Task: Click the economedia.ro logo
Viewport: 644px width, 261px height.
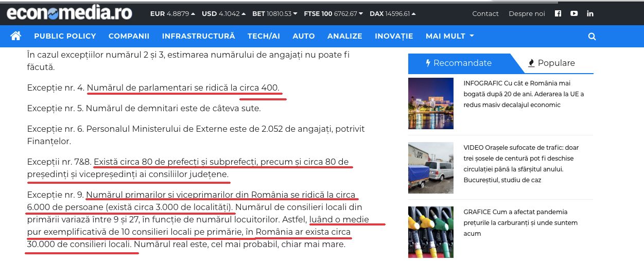Action: click(69, 13)
